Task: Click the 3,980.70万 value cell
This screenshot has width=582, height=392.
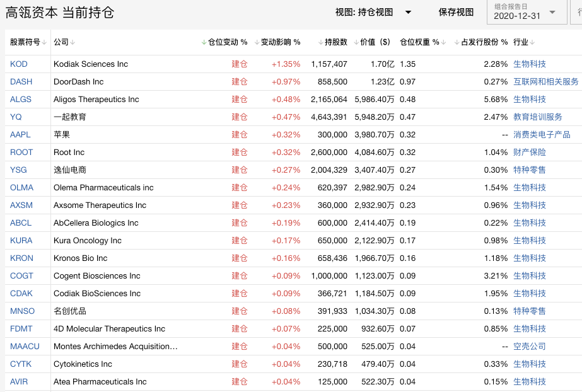Action: 375,135
